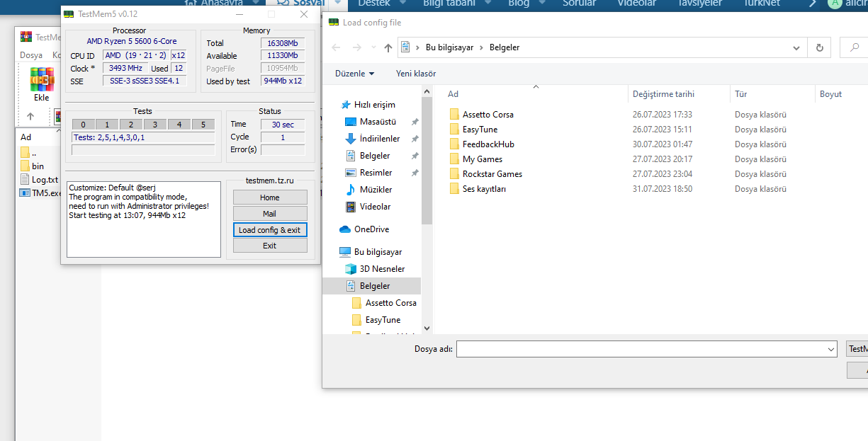Click TurkNet in website navigation

tap(762, 4)
